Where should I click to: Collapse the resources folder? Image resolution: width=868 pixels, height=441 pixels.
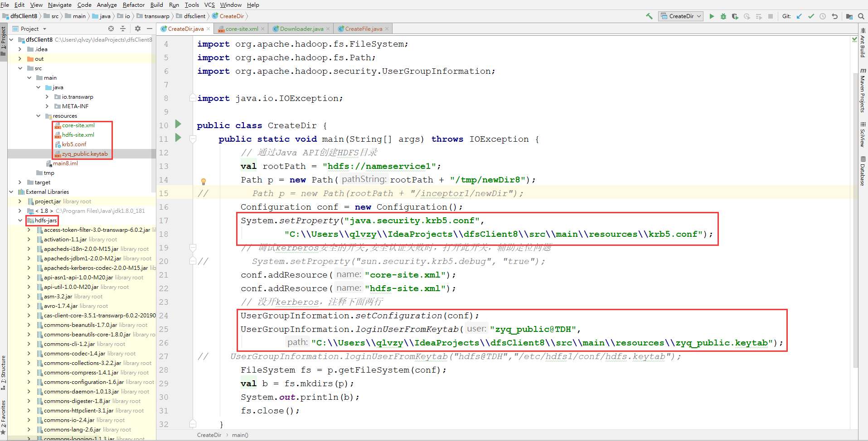pyautogui.click(x=38, y=115)
